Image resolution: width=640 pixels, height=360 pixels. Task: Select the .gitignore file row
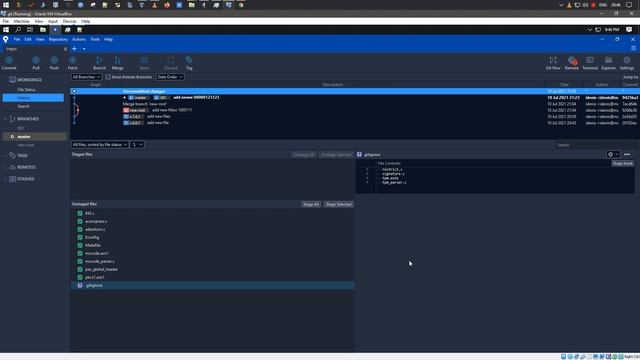point(213,285)
